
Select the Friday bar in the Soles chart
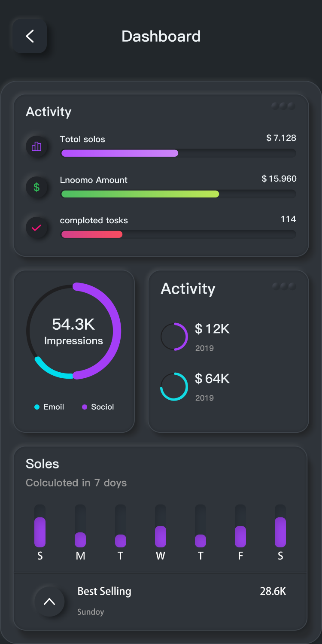240,536
